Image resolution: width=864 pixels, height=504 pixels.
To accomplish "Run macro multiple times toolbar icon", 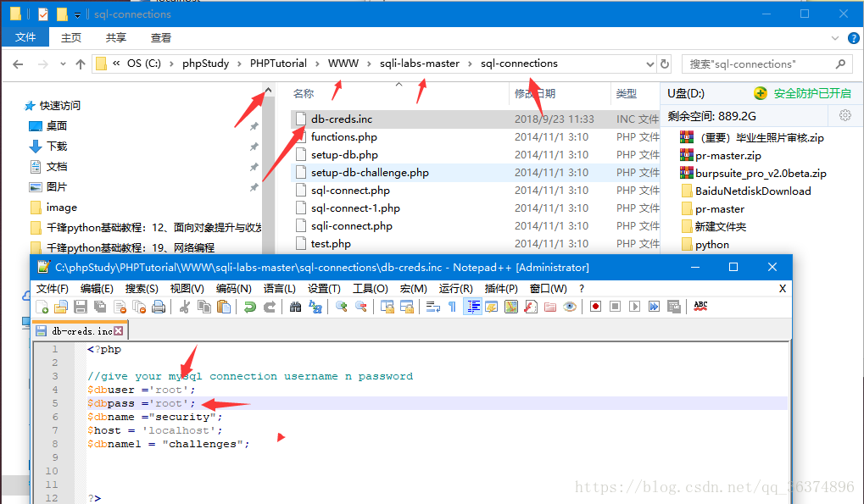I will [654, 307].
